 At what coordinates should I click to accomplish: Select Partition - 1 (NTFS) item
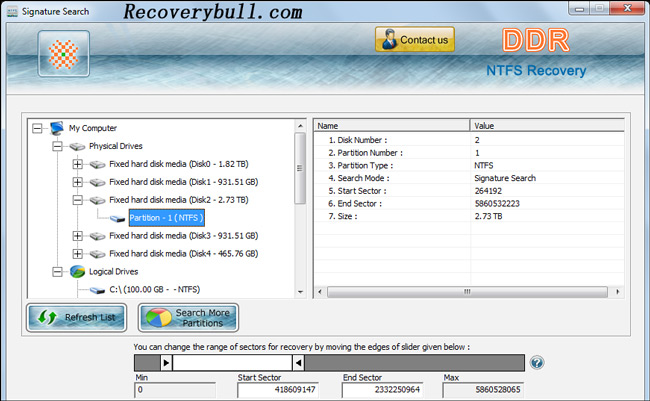[167, 218]
